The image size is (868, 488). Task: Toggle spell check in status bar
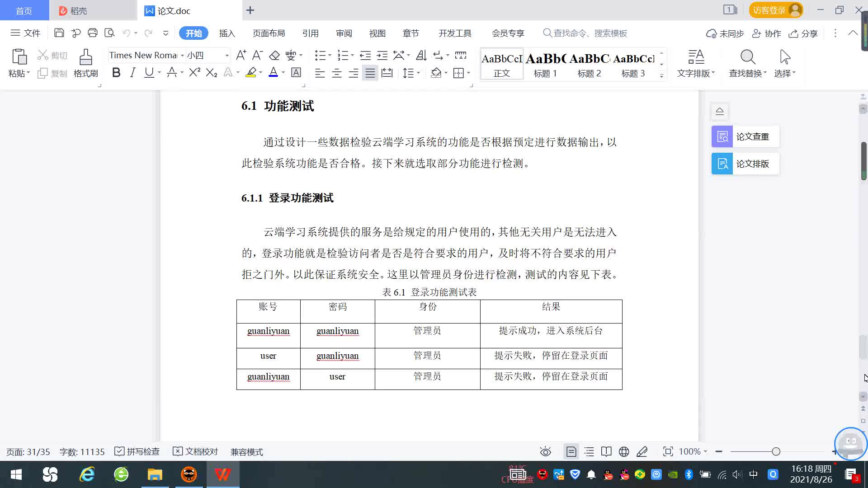pos(137,451)
